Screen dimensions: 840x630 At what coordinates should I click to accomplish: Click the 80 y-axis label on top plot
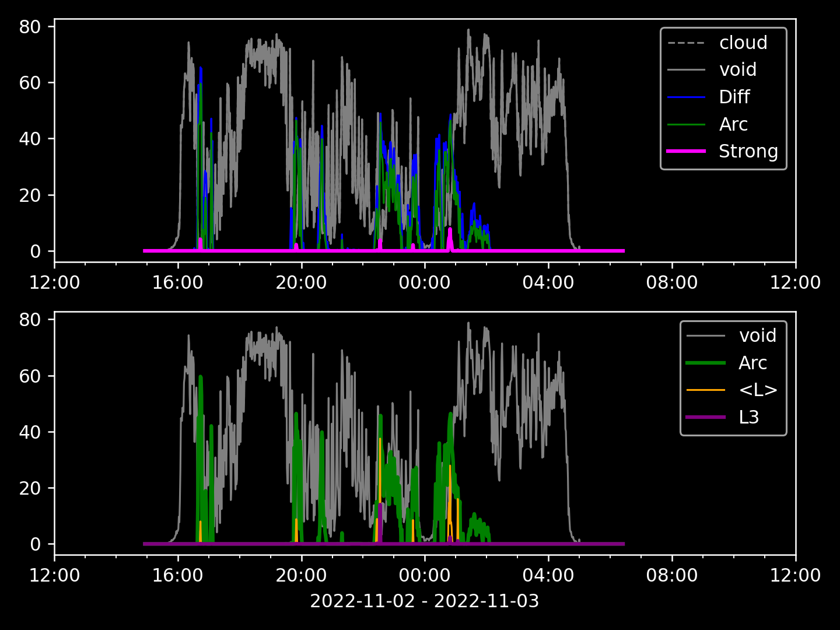[x=30, y=27]
